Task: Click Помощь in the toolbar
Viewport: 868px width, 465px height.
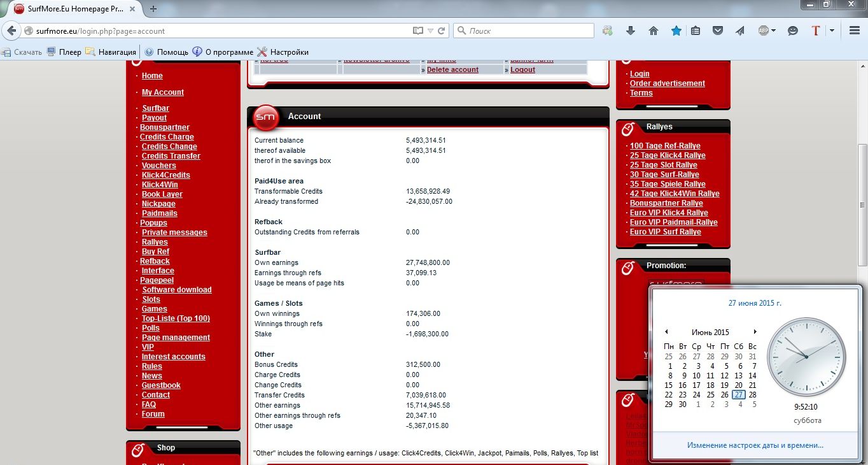Action: coord(166,52)
